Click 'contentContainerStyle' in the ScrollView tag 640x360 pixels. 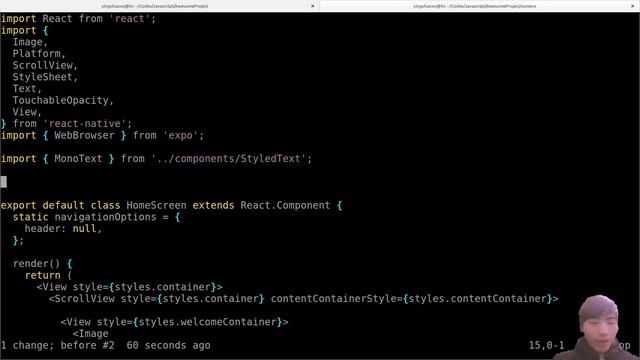coord(333,299)
